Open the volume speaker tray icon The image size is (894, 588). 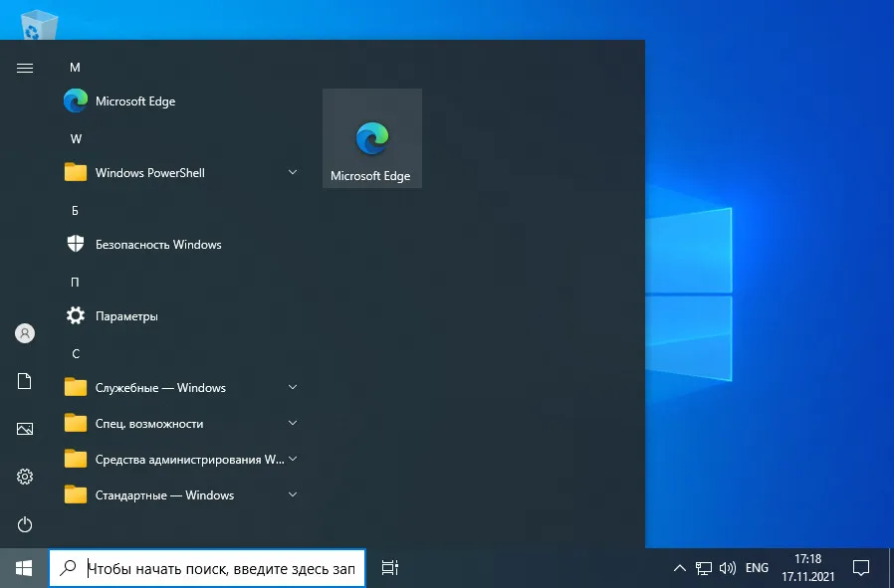pos(728,568)
